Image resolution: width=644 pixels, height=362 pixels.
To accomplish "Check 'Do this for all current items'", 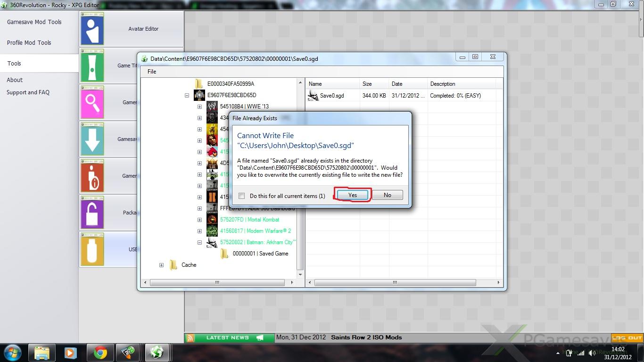I will click(242, 196).
